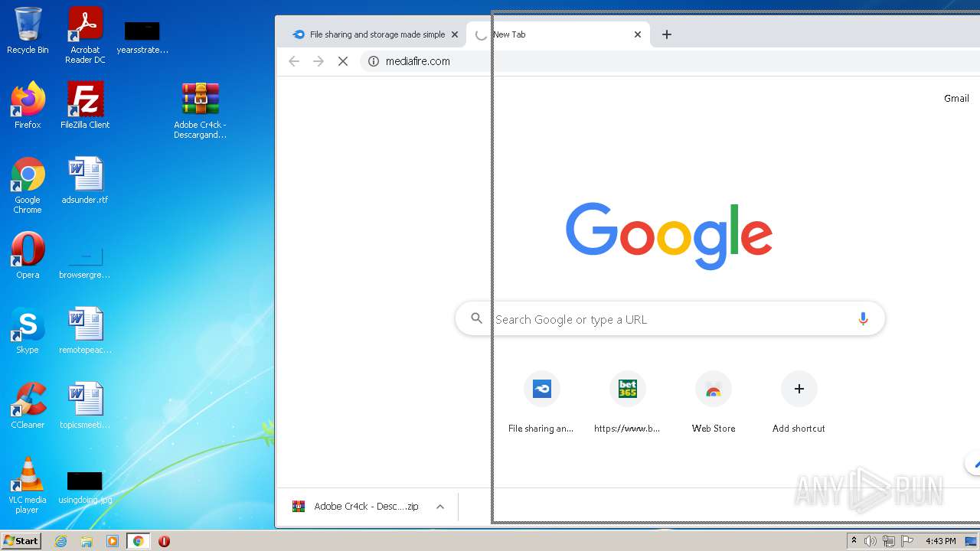This screenshot has width=980, height=551.
Task: Open the File sharing shortcut tile
Action: [541, 403]
